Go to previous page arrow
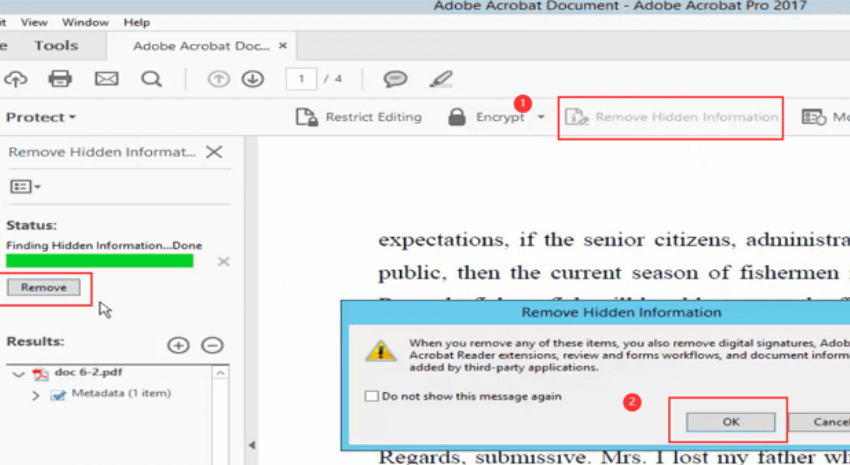 point(218,79)
